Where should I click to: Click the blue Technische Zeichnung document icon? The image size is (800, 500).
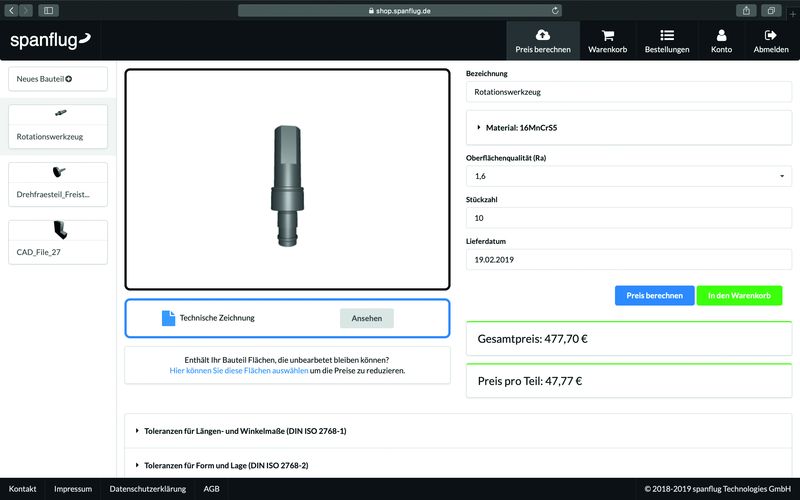[168, 318]
